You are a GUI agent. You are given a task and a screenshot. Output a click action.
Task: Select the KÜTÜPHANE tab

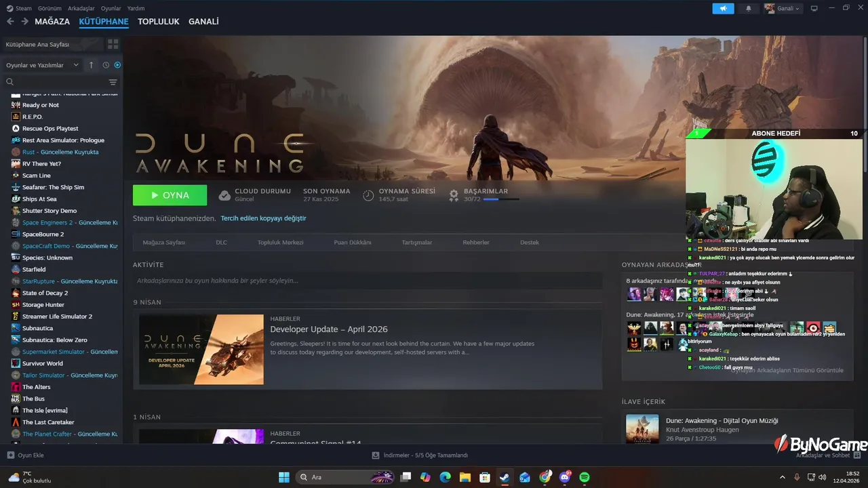[x=104, y=22]
